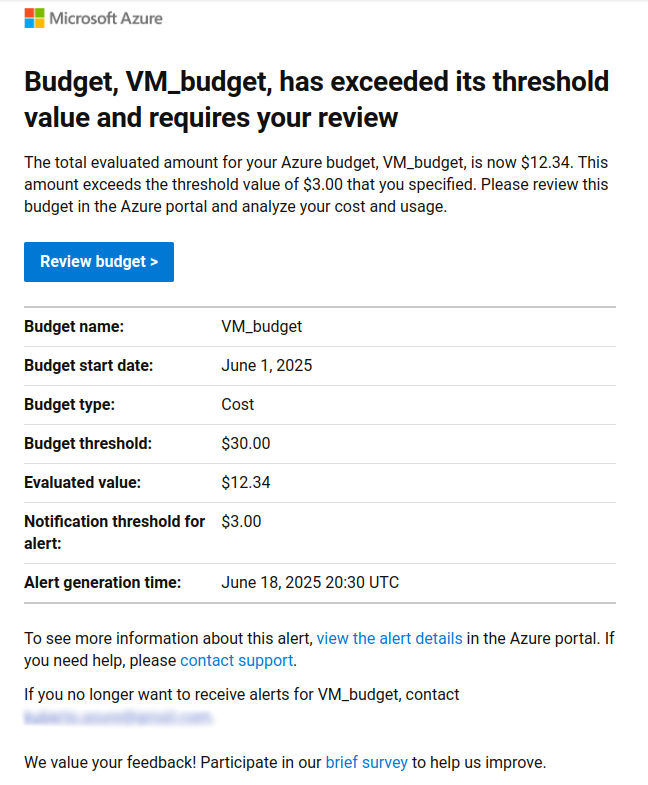Click the 'Evaluated value:' row label
The image size is (648, 785).
(x=82, y=483)
